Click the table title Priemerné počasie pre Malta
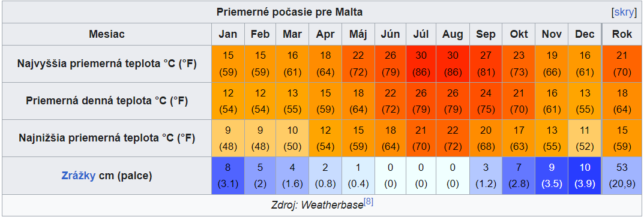Screen dimensions: 644x217 pyautogui.click(x=289, y=13)
